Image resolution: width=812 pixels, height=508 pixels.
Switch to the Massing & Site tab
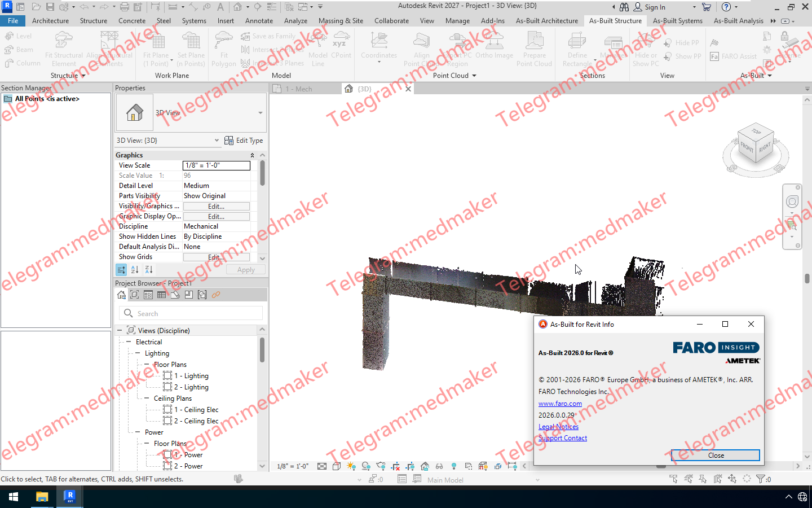341,21
